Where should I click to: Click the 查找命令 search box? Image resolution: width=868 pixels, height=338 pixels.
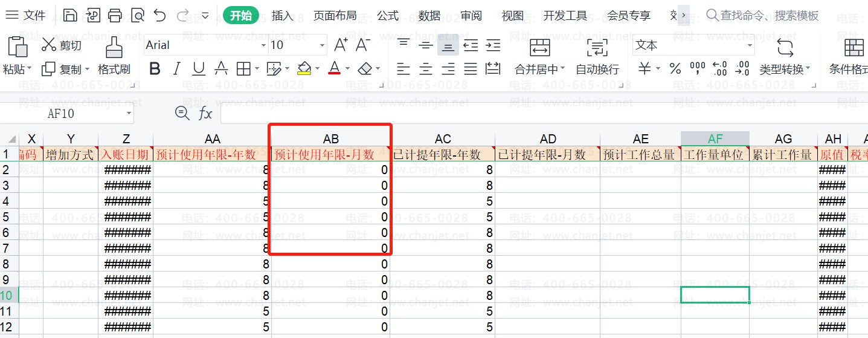[764, 16]
